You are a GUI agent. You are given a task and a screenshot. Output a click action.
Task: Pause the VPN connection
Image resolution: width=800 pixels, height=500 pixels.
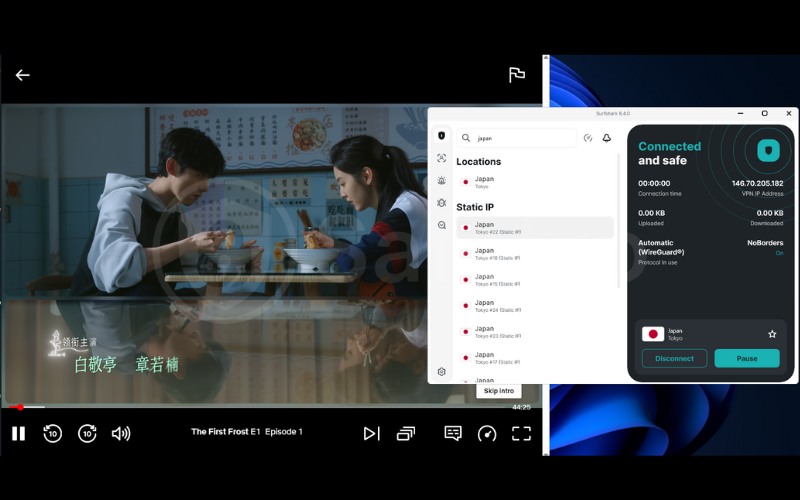coord(747,358)
